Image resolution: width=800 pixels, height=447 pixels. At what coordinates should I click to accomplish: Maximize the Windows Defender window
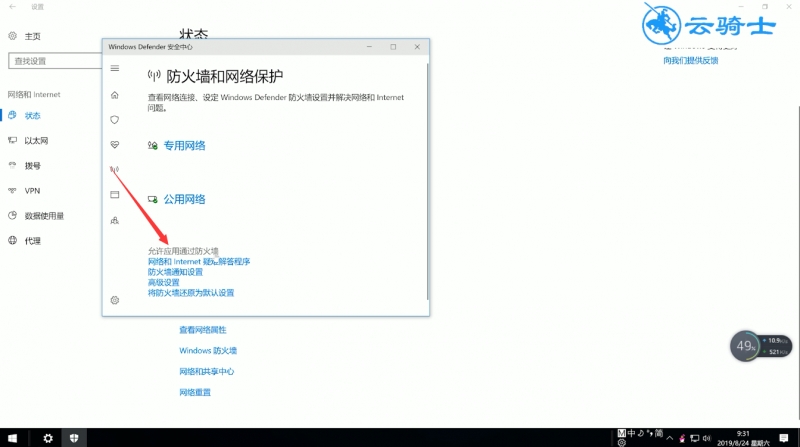393,47
